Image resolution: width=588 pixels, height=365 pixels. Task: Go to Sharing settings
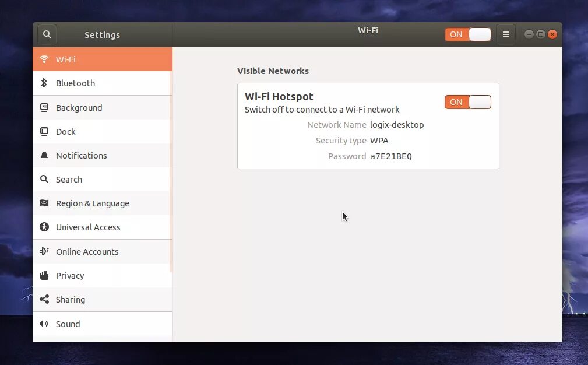(103, 300)
